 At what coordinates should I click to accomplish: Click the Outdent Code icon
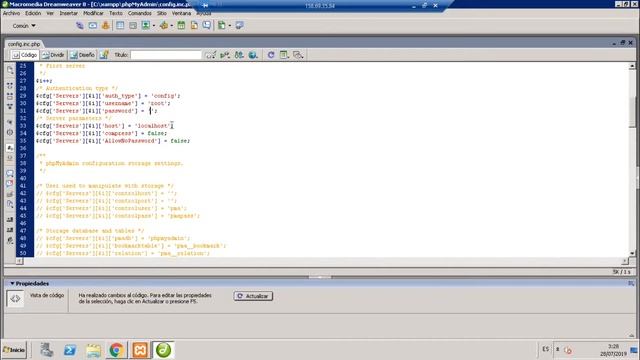10,230
